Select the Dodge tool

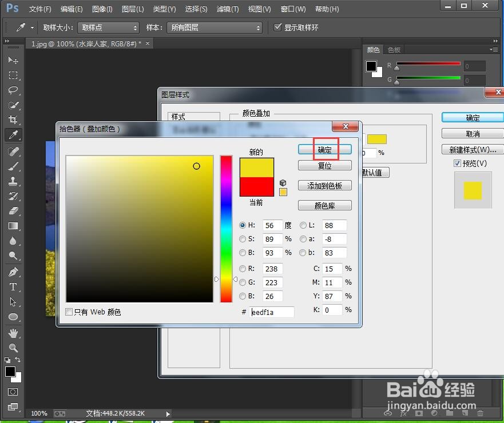[x=13, y=256]
